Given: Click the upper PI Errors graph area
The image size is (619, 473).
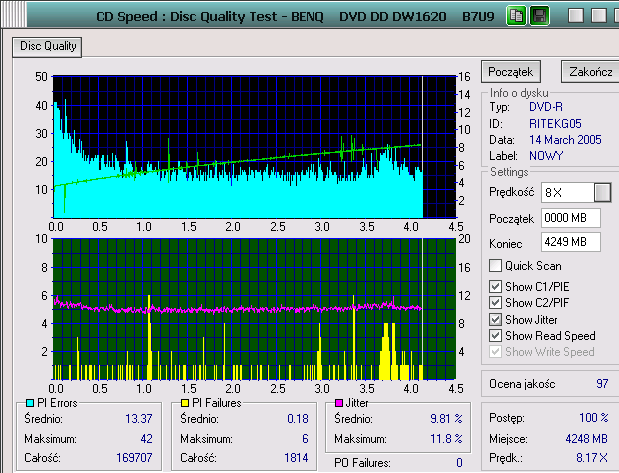Looking at the screenshot, I should (x=255, y=146).
